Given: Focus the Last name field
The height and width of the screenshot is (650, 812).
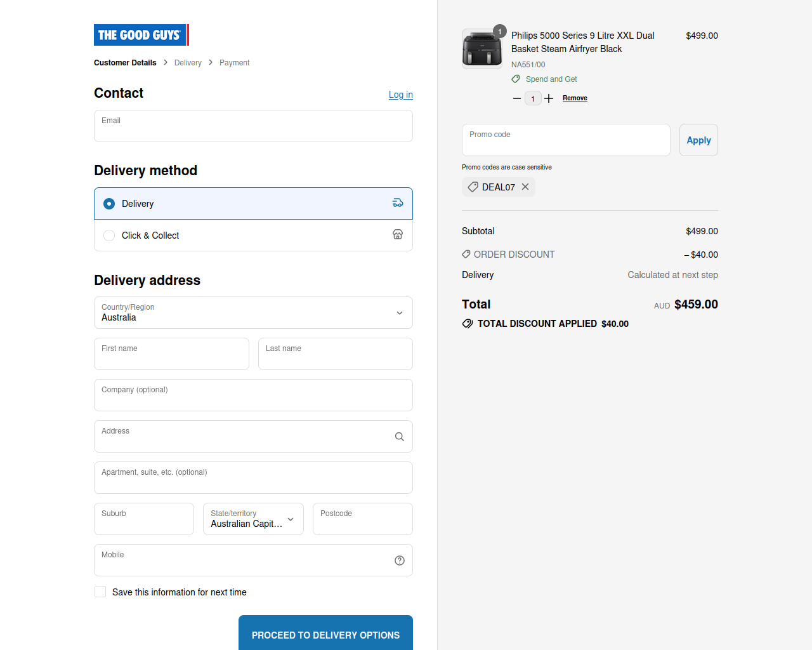Looking at the screenshot, I should pos(336,354).
